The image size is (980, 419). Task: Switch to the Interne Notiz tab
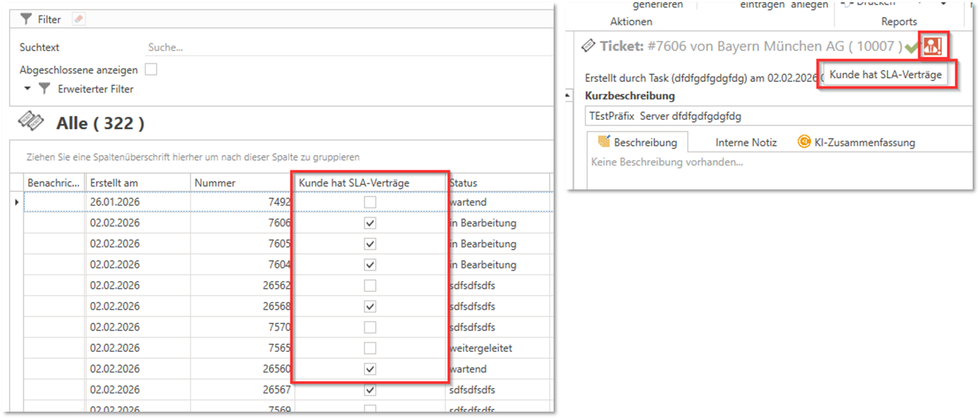745,142
